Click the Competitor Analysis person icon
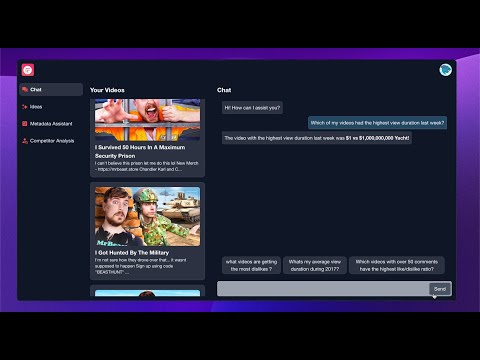This screenshot has width=480, height=360. pyautogui.click(x=25, y=141)
